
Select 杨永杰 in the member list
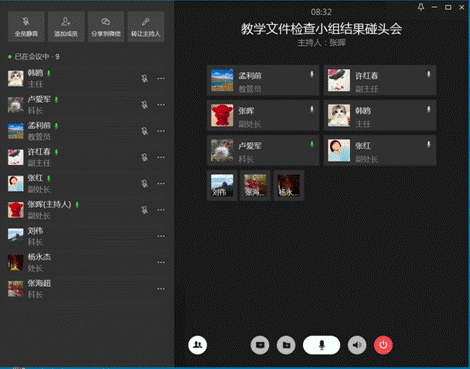point(87,262)
